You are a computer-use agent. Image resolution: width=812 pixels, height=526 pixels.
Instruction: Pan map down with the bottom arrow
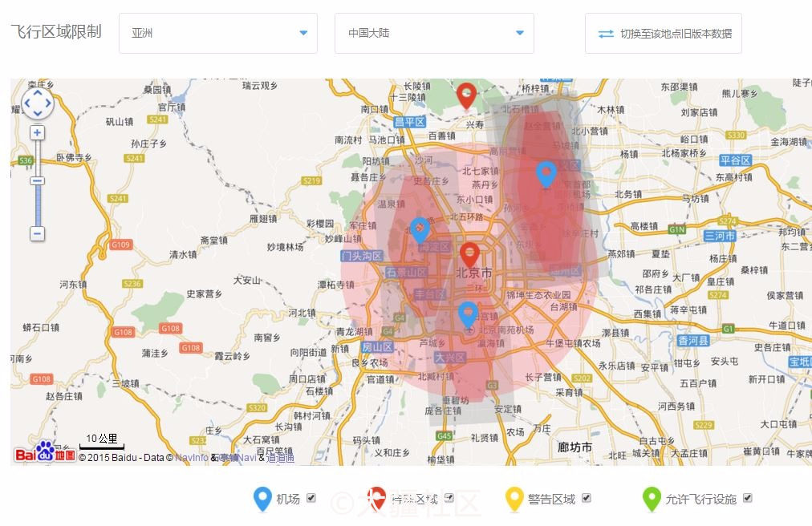point(38,113)
